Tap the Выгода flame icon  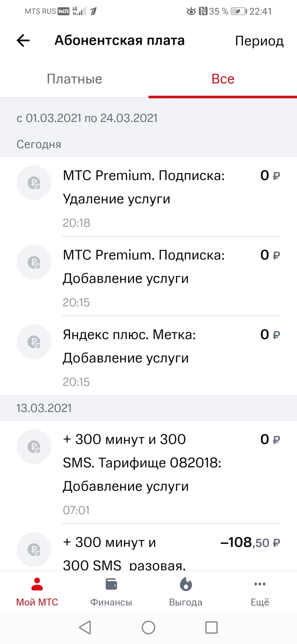(x=185, y=584)
